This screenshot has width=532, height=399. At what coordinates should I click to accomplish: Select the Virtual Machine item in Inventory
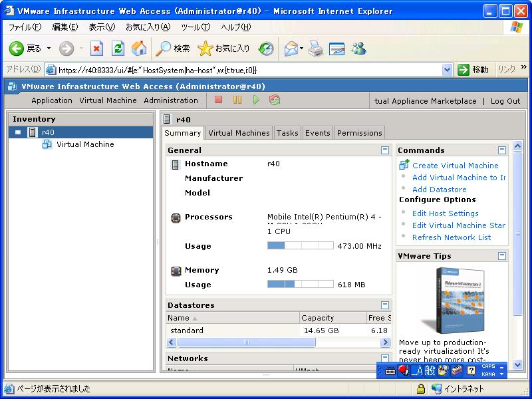(85, 144)
